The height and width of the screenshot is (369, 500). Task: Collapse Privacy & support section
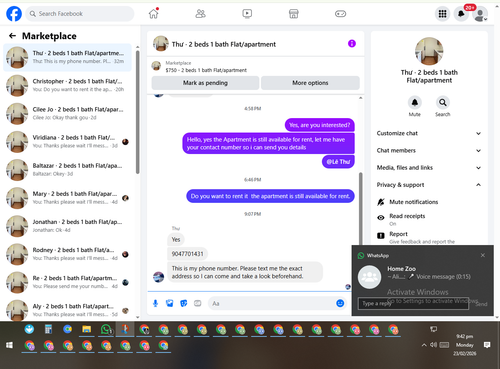pyautogui.click(x=429, y=185)
